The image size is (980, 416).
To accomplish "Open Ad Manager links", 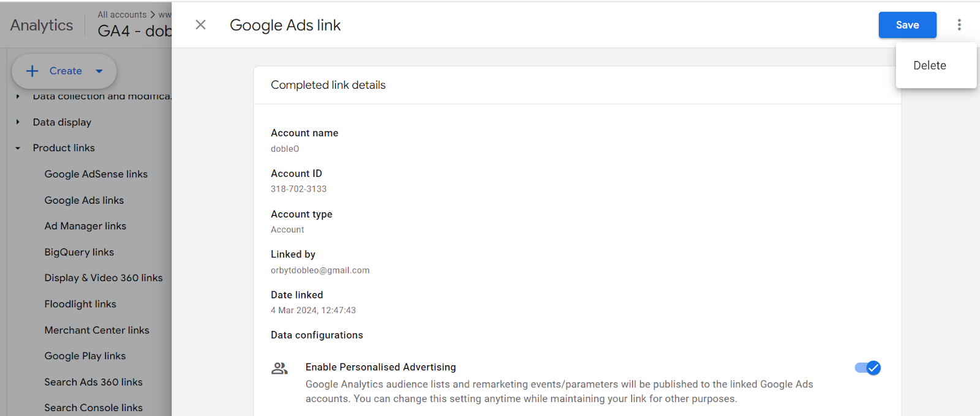I will point(85,226).
